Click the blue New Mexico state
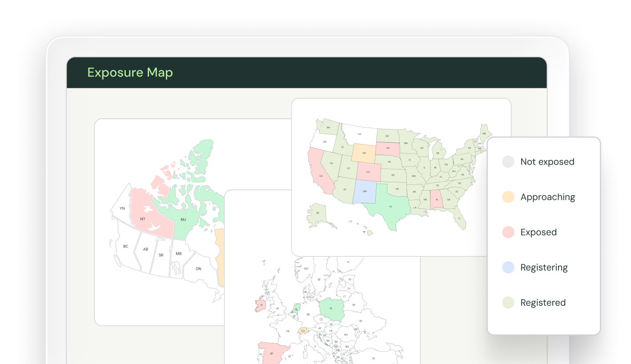Screen dimensions: 631x364 (x=365, y=192)
